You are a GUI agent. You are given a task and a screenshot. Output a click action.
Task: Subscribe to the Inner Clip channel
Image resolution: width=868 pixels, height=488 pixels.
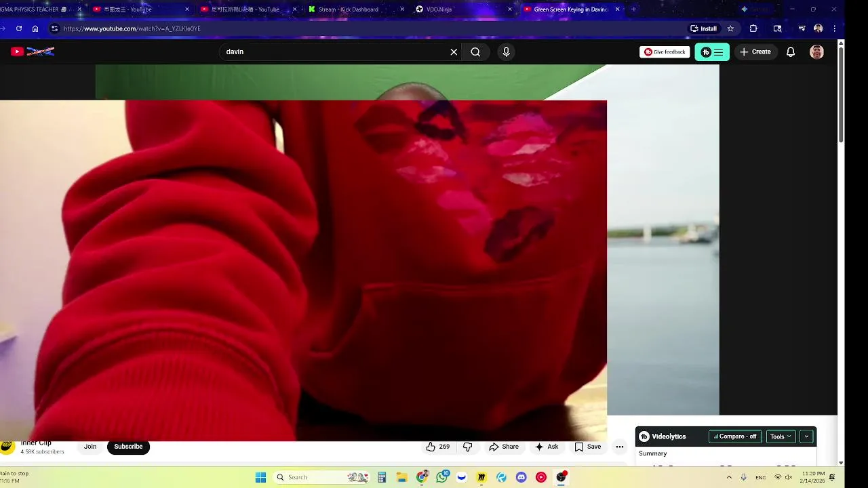[128, 447]
